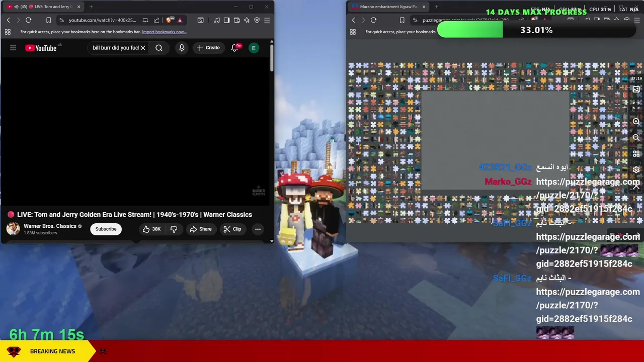Open the YouTube guide hamburger menu
The image size is (644, 362).
point(13,48)
